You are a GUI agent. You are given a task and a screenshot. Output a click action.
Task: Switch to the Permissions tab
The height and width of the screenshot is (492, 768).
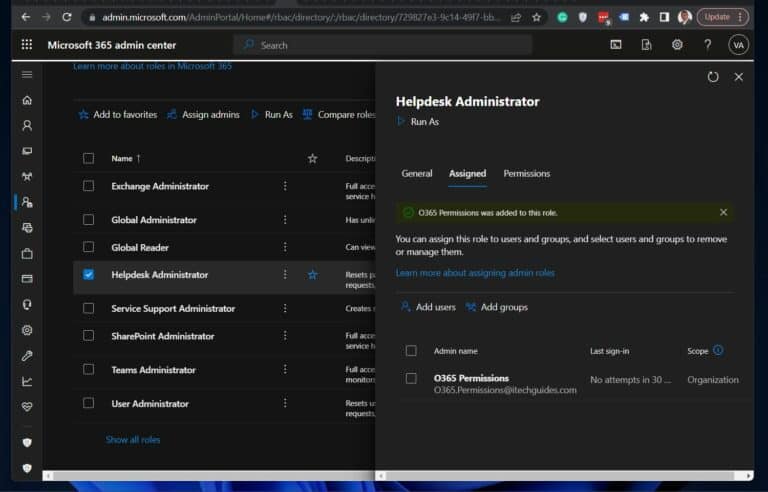click(527, 173)
